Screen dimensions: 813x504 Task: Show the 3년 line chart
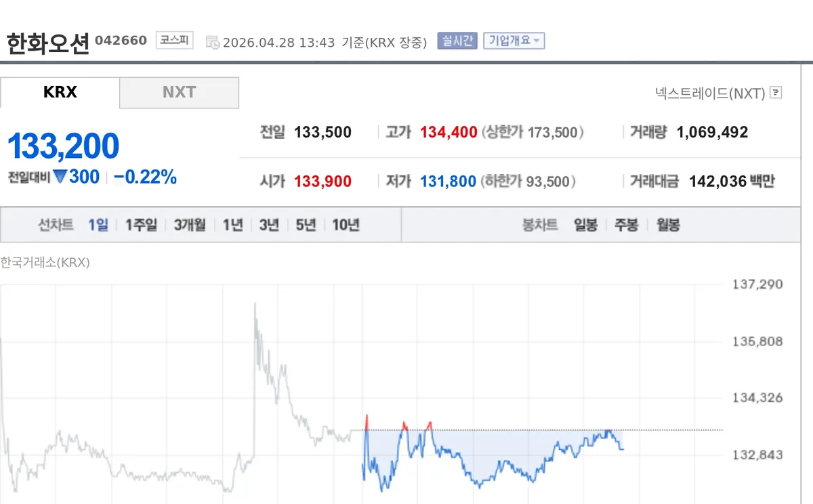(269, 225)
